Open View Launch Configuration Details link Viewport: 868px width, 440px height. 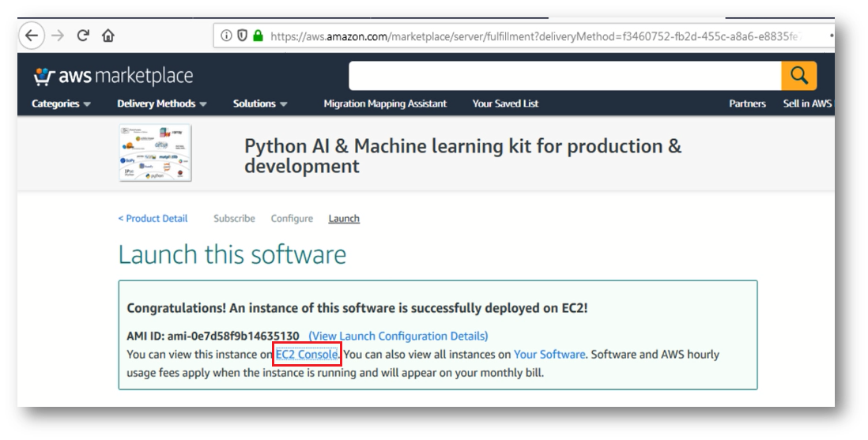398,336
